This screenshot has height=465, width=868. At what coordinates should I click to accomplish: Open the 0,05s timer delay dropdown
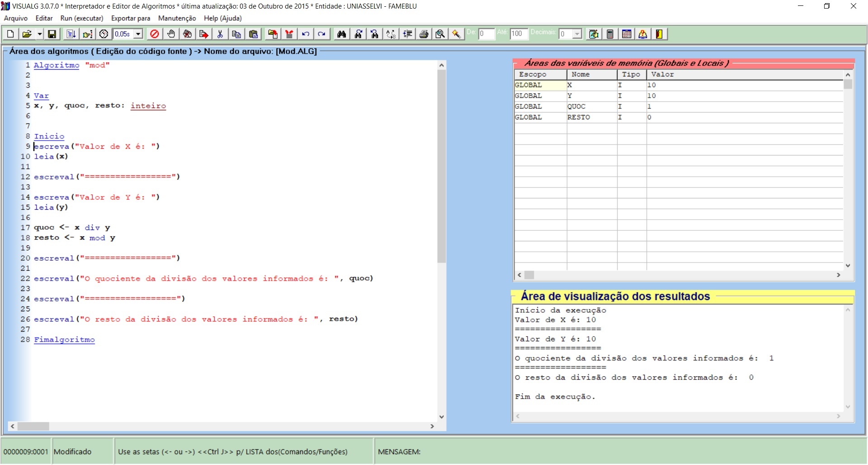click(x=138, y=34)
